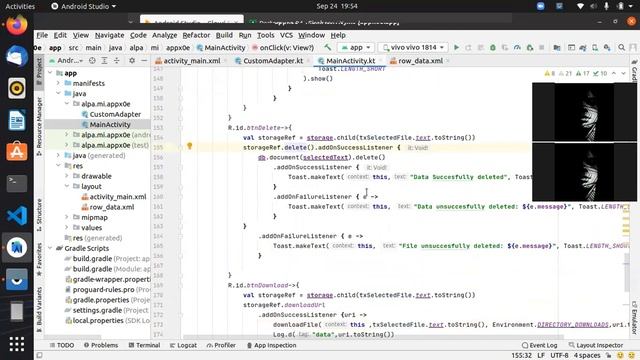This screenshot has width=640, height=360.
Task: Click the Debug app bug icon
Action: pos(493,47)
